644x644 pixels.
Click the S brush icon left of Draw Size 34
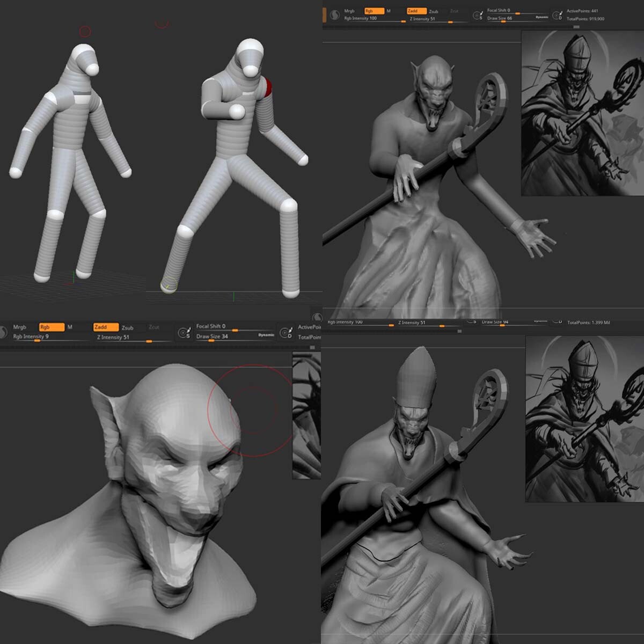click(185, 333)
